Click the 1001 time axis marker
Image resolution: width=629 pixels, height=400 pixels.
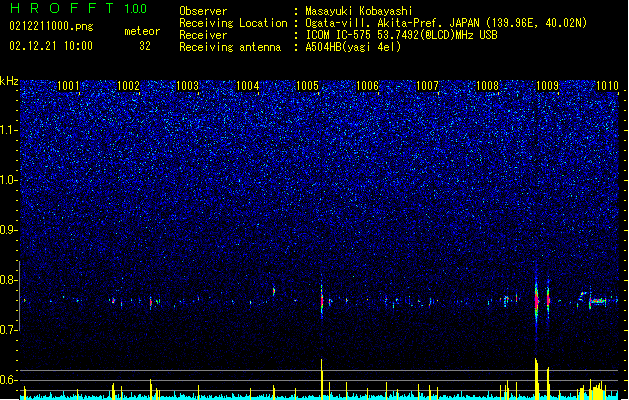[68, 86]
